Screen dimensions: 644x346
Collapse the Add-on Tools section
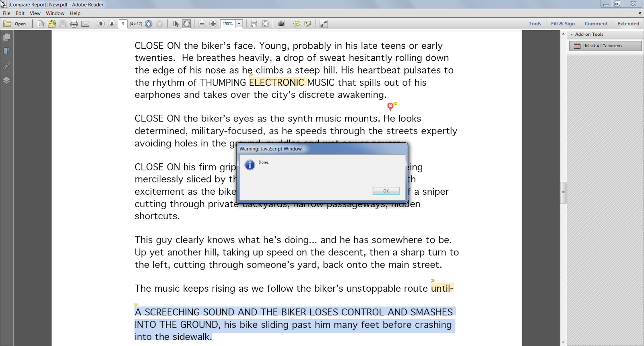572,35
